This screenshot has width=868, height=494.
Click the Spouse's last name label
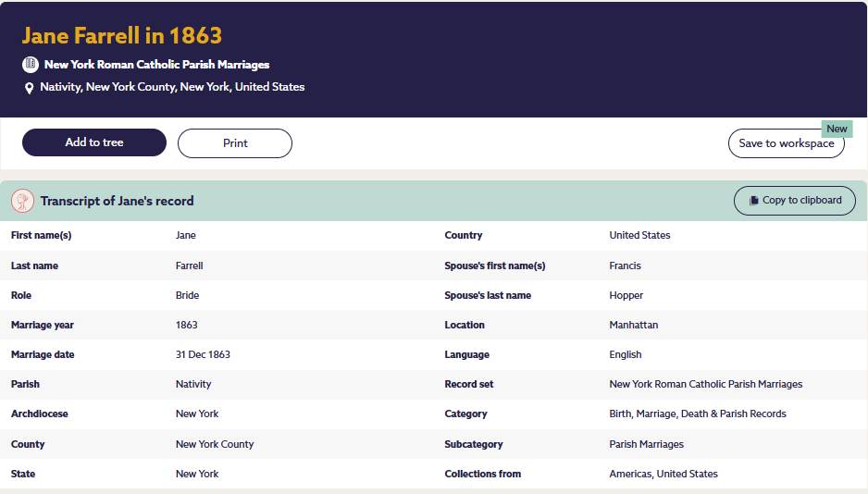pyautogui.click(x=488, y=295)
